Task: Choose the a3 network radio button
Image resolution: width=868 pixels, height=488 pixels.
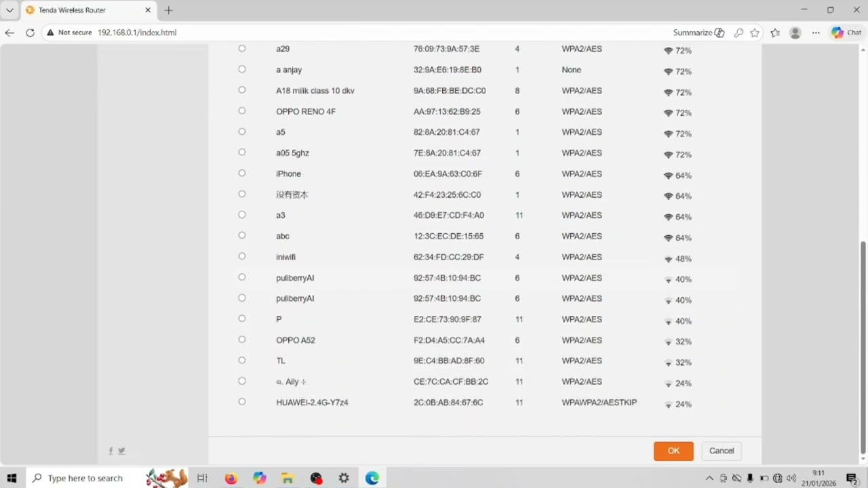Action: (242, 215)
